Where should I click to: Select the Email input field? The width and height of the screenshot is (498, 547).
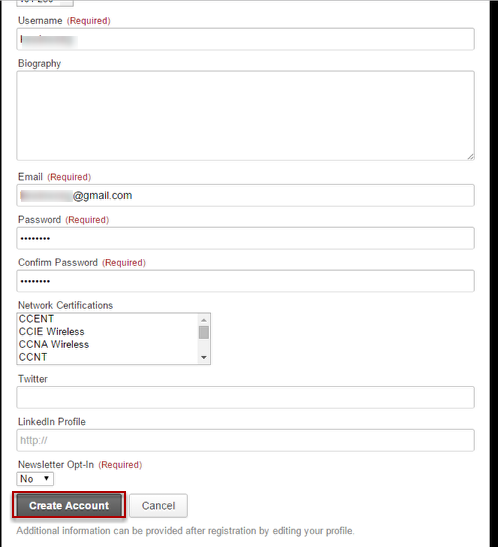click(245, 195)
